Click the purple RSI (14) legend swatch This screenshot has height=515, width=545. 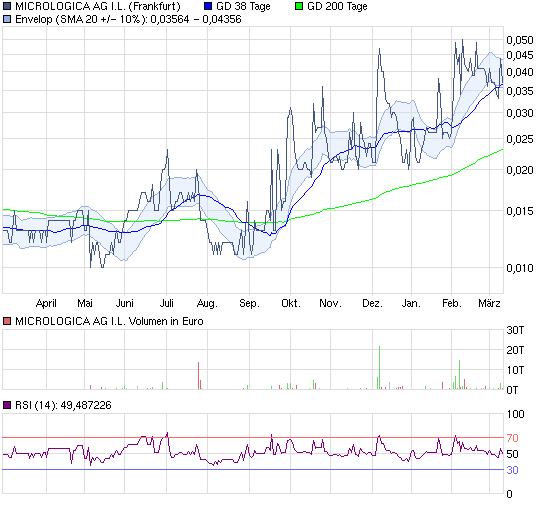pos(7,405)
